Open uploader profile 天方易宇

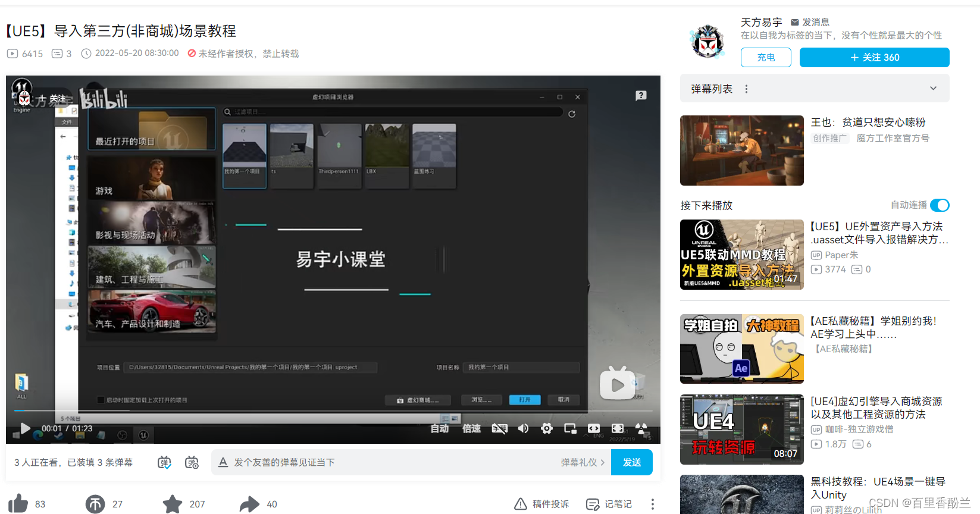tap(761, 22)
